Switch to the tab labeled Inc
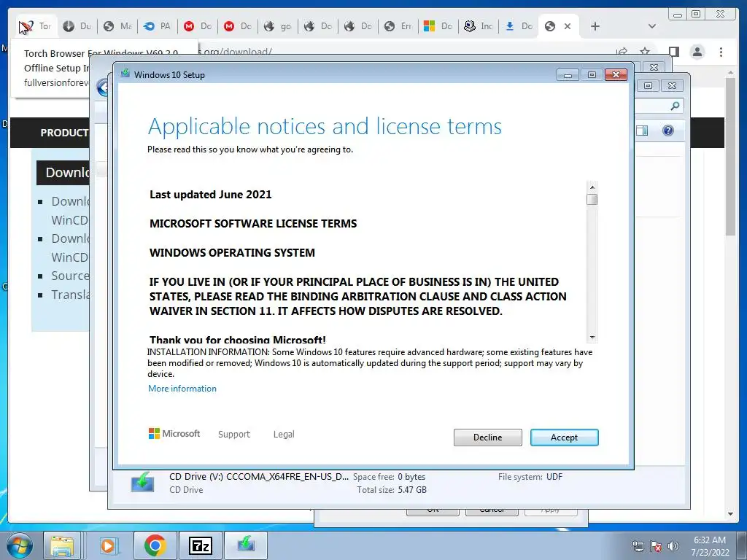This screenshot has height=560, width=747. (478, 26)
